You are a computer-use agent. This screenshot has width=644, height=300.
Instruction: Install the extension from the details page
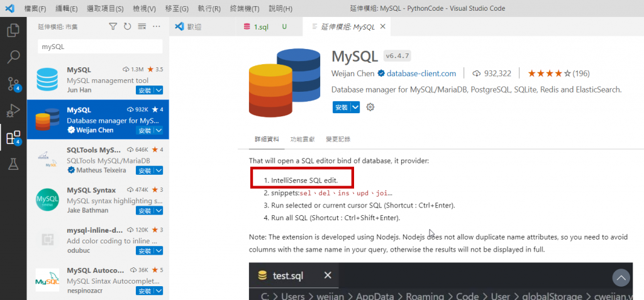341,108
